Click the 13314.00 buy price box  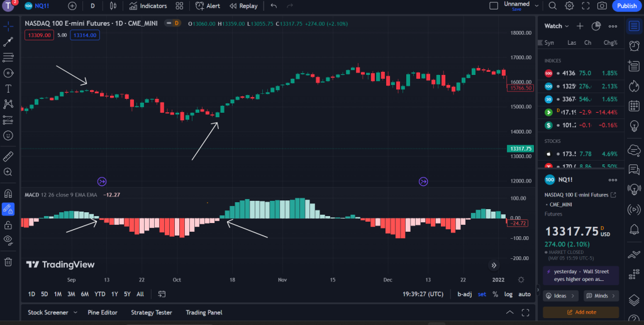[x=85, y=35]
